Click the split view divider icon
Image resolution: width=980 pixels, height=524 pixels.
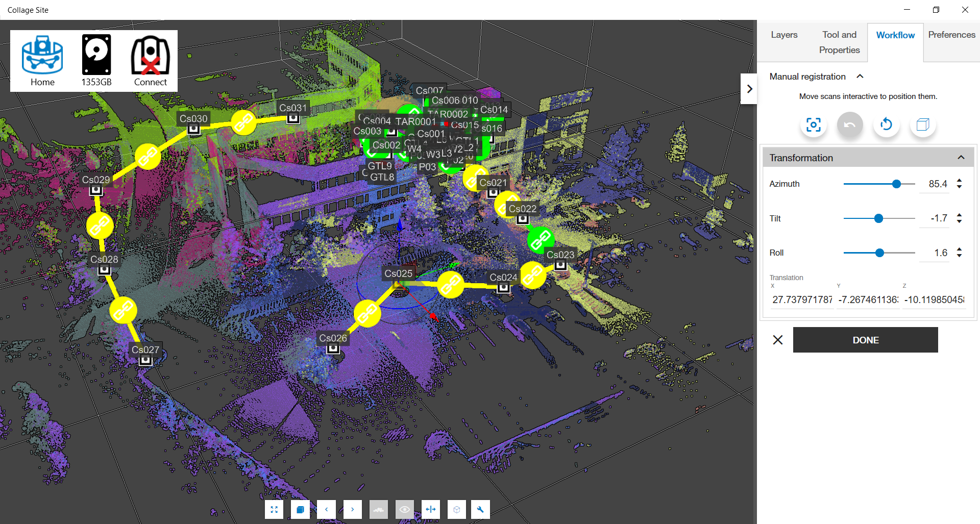[x=431, y=509]
